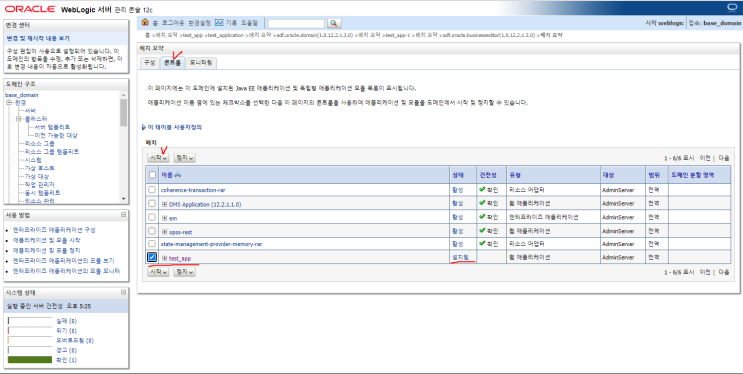
Task: Open the 시작 dropdown below the table
Action: pos(158,272)
